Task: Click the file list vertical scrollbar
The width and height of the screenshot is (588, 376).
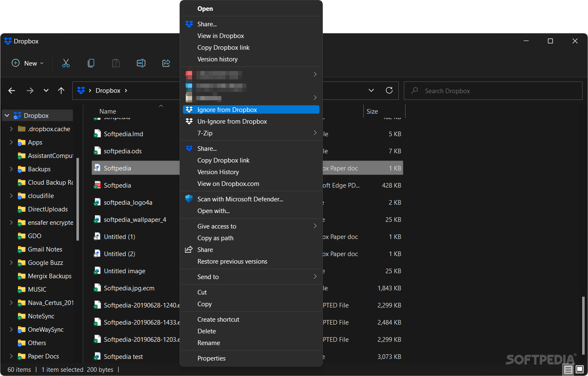Action: tap(583, 325)
